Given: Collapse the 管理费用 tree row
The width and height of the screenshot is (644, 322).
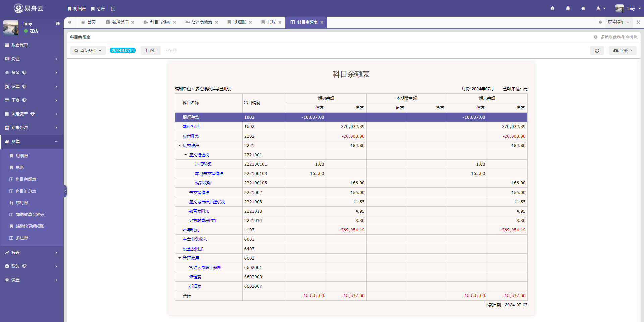Looking at the screenshot, I should point(180,258).
